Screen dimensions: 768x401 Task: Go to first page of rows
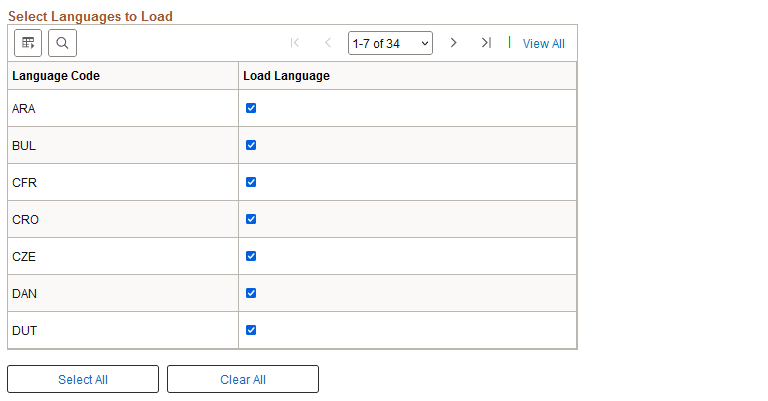coord(295,43)
